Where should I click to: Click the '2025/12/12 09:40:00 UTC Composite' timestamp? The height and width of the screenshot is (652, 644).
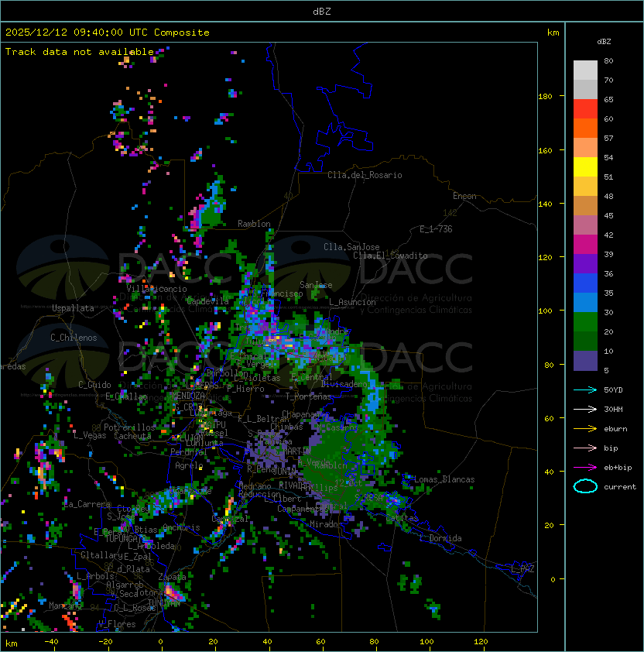click(108, 32)
